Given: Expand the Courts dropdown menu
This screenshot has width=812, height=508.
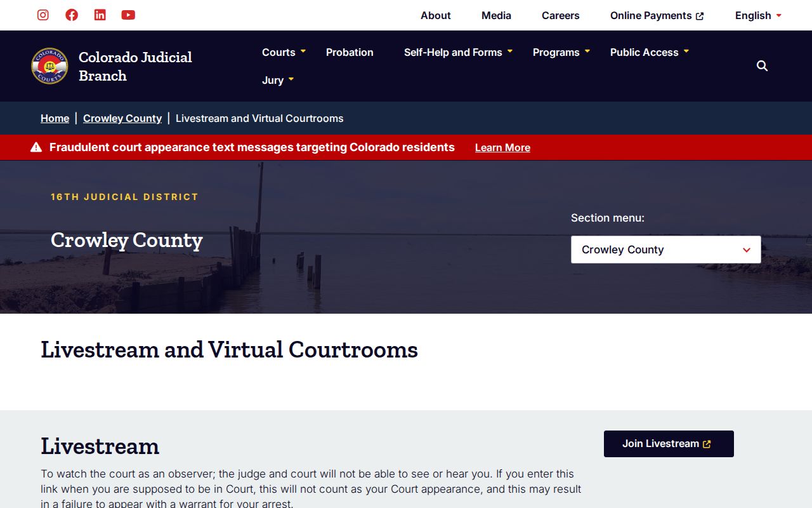Looking at the screenshot, I should point(284,52).
